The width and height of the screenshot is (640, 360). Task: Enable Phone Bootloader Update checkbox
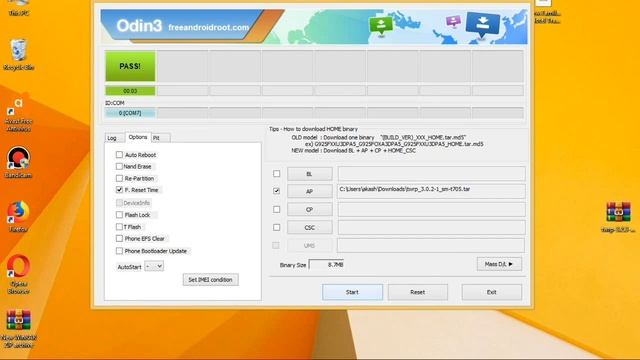[x=119, y=251]
